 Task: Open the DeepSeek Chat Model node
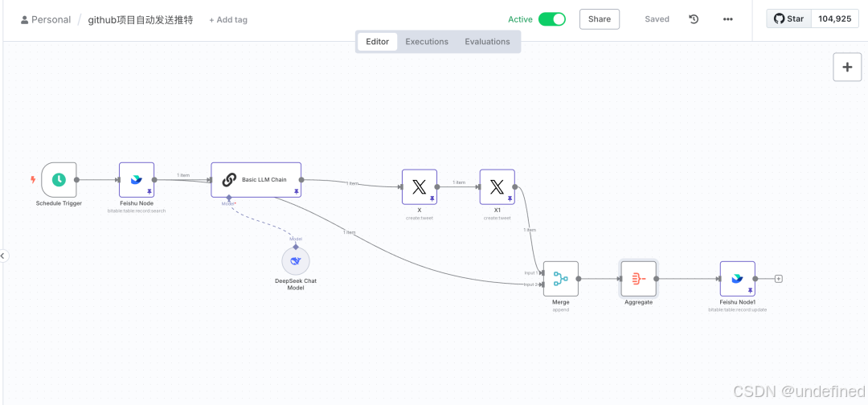(296, 261)
